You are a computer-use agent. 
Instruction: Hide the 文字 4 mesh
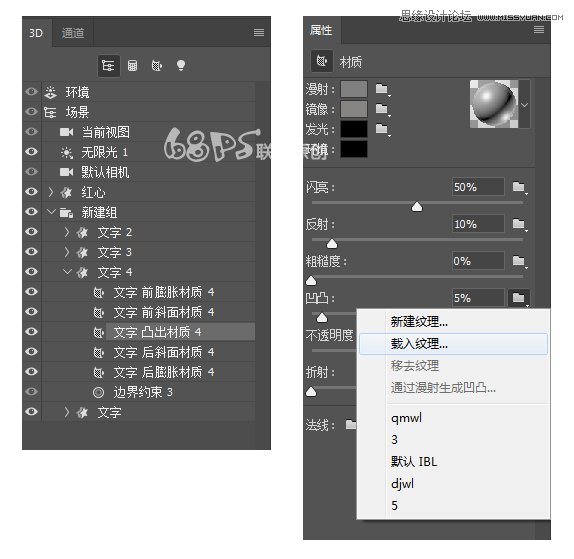pos(32,271)
